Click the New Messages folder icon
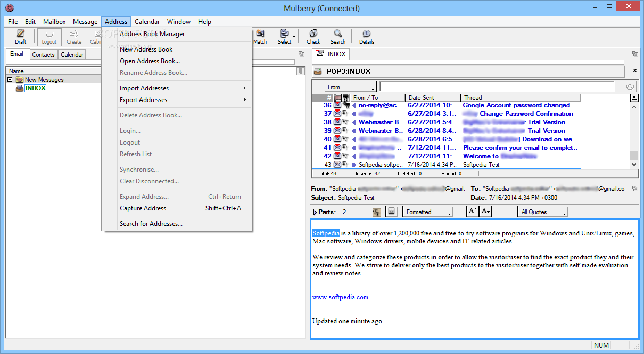The image size is (644, 354). click(x=19, y=80)
